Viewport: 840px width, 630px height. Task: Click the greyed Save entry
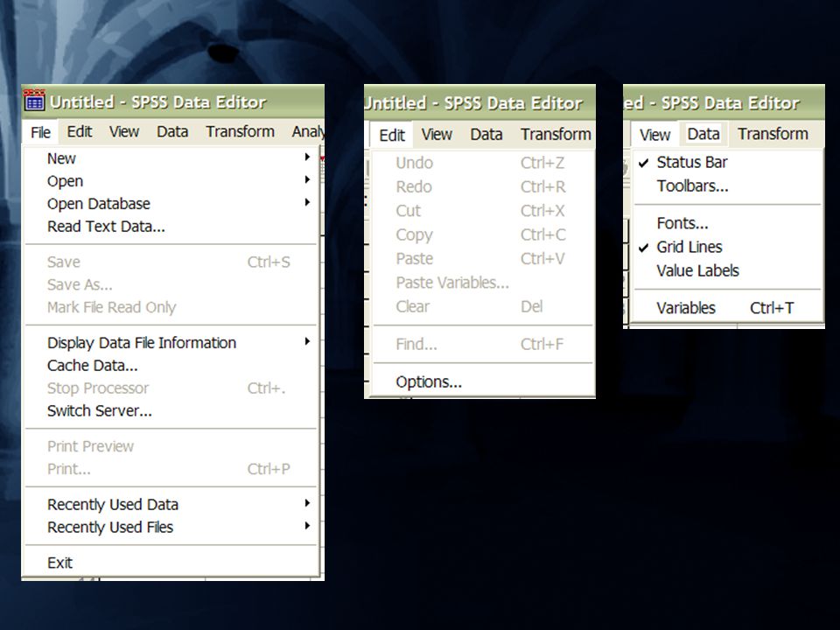click(x=171, y=262)
